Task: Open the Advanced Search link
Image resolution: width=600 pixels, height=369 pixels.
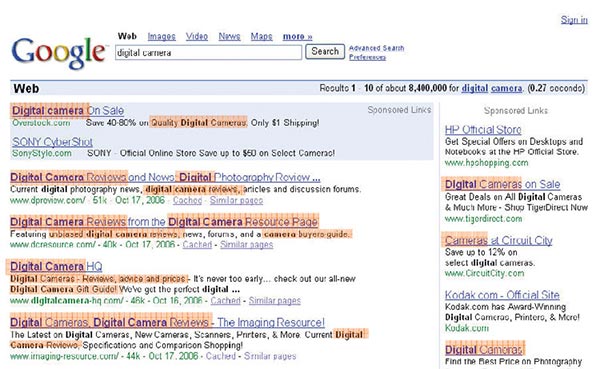Action: [377, 48]
